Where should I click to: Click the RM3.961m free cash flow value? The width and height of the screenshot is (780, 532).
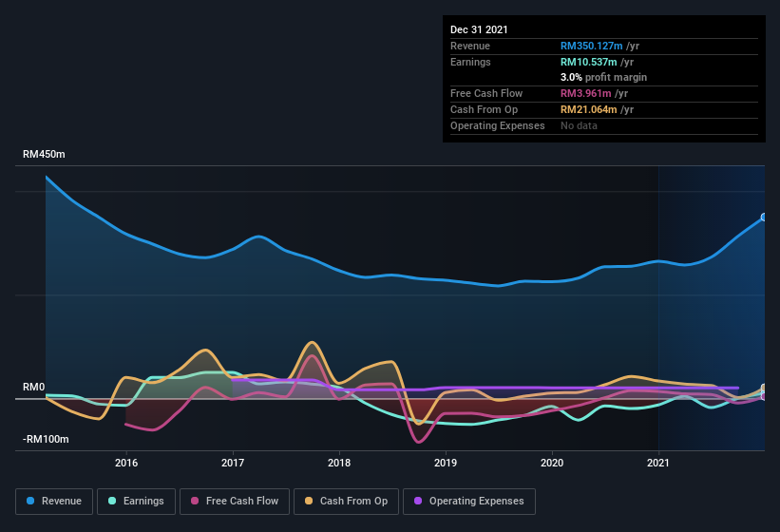[x=585, y=93]
